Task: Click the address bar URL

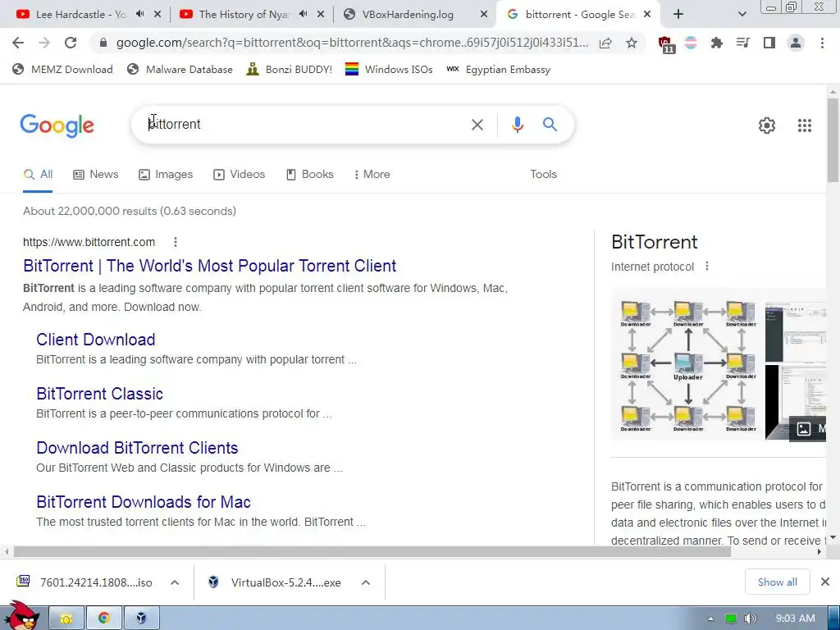Action: pyautogui.click(x=351, y=43)
